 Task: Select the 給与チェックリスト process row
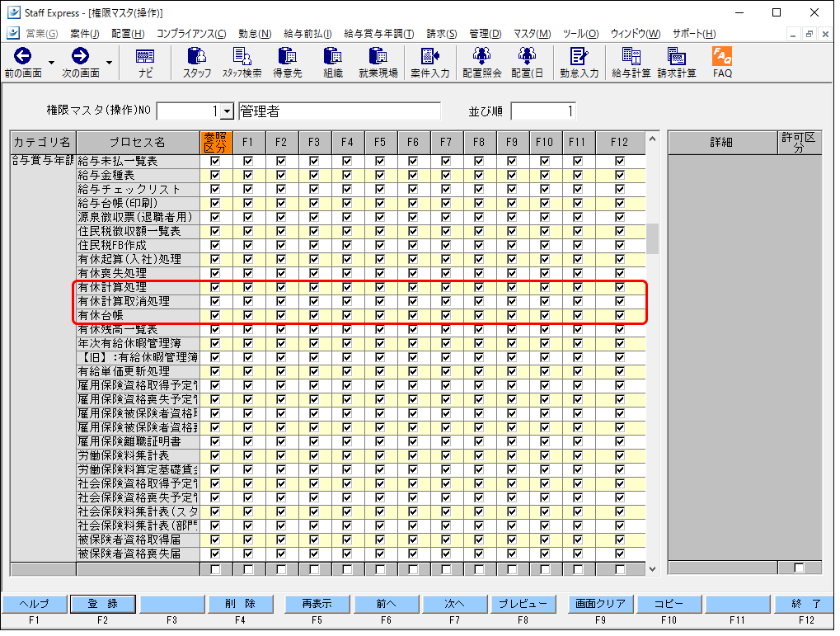click(138, 189)
